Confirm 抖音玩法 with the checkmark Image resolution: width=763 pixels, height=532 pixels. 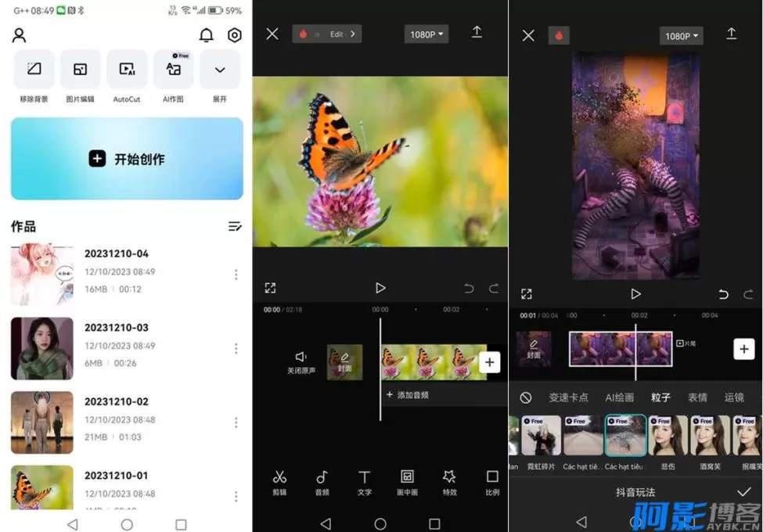pos(743,491)
